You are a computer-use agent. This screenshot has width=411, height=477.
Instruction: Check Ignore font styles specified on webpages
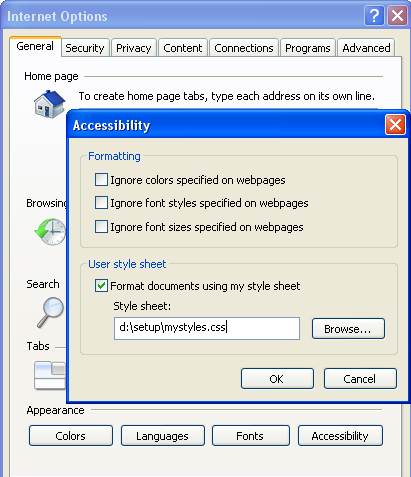pos(101,203)
